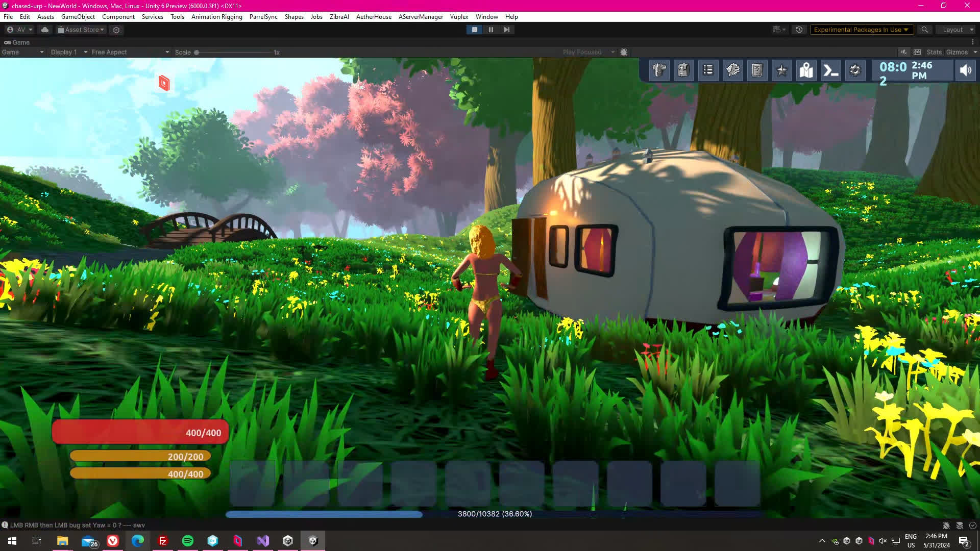
Task: Open Spotify from the taskbar
Action: pos(187,541)
